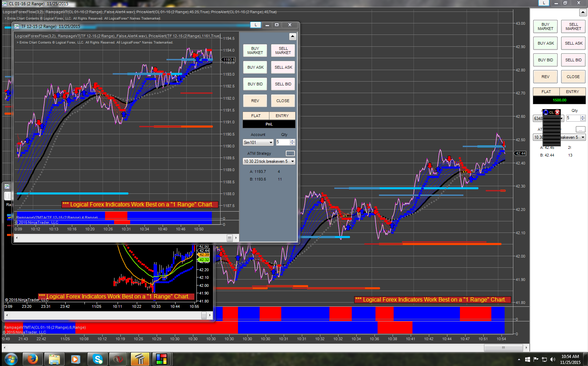The width and height of the screenshot is (588, 366).
Task: Show hidden system tray icons
Action: click(x=519, y=359)
